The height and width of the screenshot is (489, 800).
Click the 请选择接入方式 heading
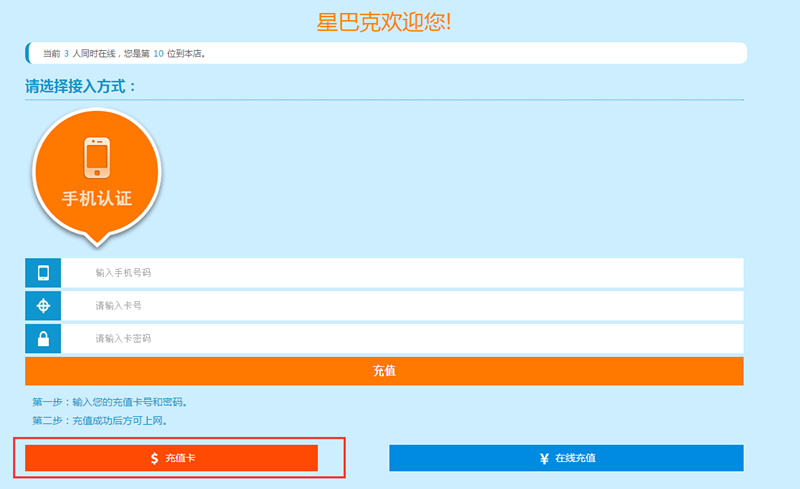[x=81, y=86]
